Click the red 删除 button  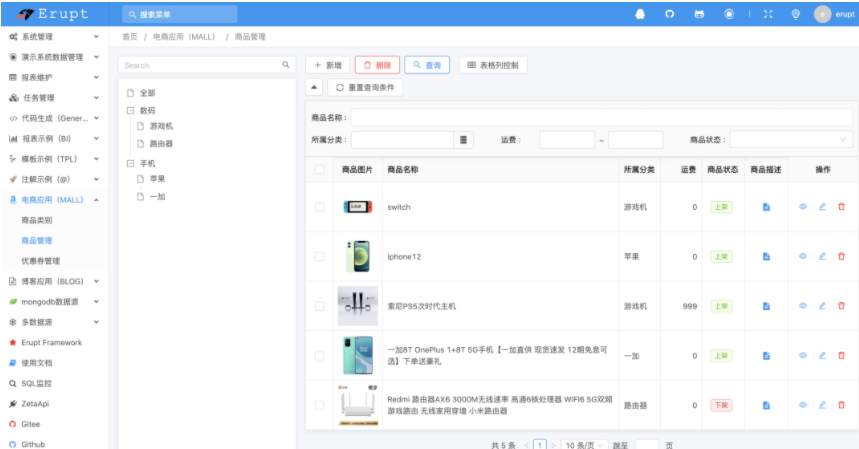pos(377,65)
